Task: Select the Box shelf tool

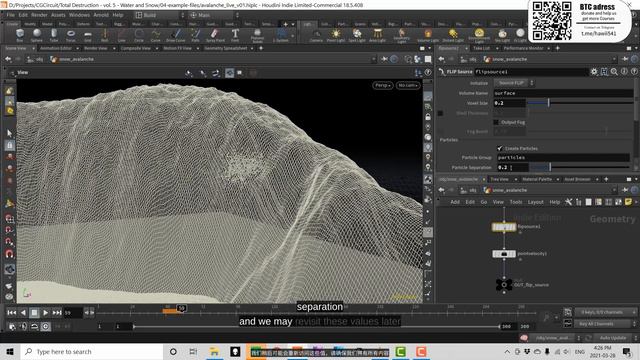Action: 20,35
